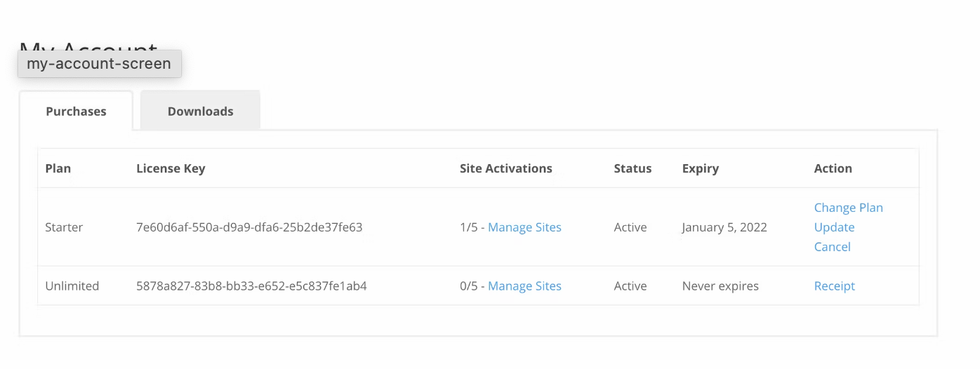Click the Change Plan link

click(848, 208)
